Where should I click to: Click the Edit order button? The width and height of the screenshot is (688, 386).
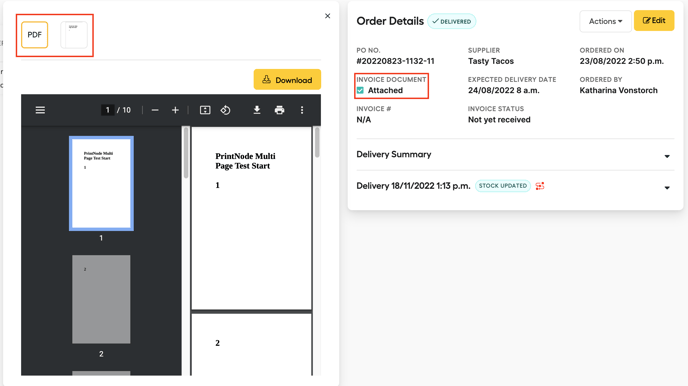point(654,21)
